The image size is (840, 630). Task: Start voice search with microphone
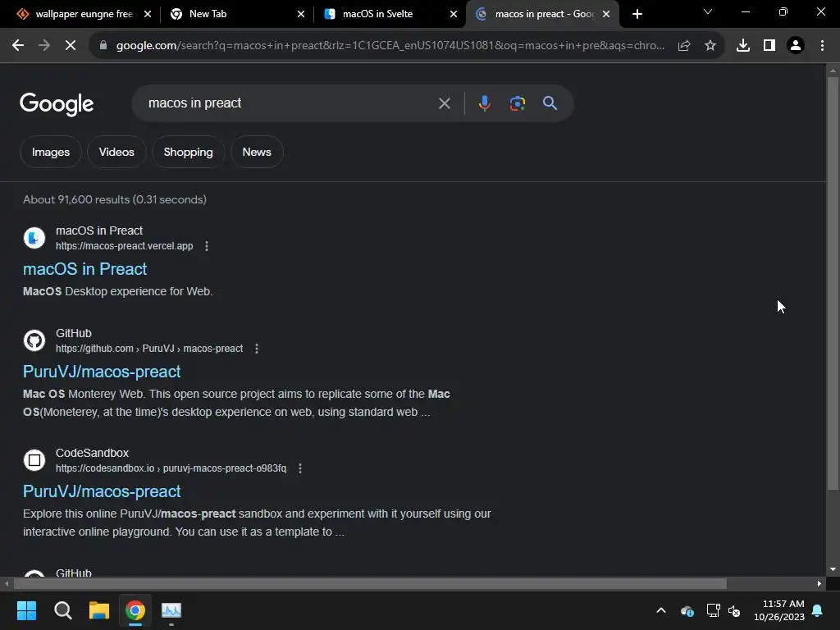tap(484, 103)
